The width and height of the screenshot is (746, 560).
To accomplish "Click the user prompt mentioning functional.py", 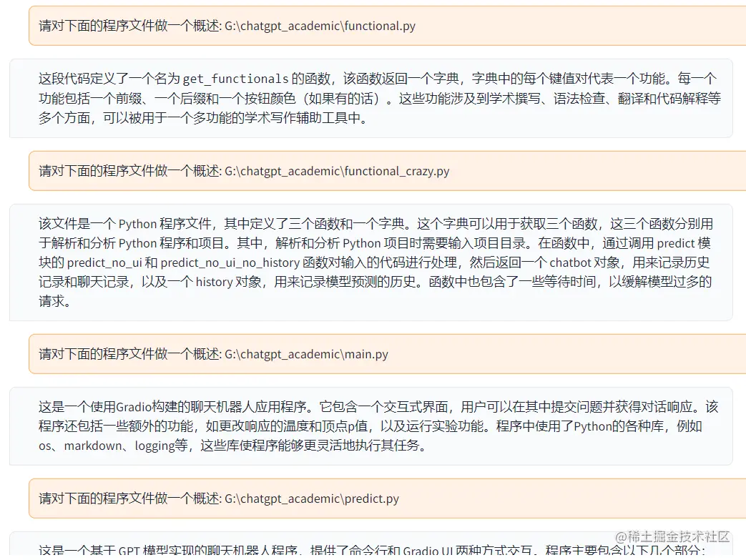I will tap(387, 26).
